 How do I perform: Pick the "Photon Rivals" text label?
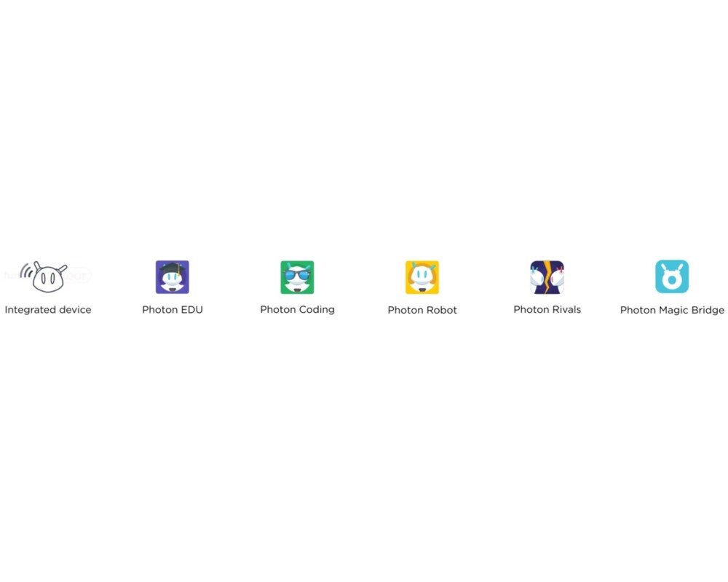[x=547, y=310]
